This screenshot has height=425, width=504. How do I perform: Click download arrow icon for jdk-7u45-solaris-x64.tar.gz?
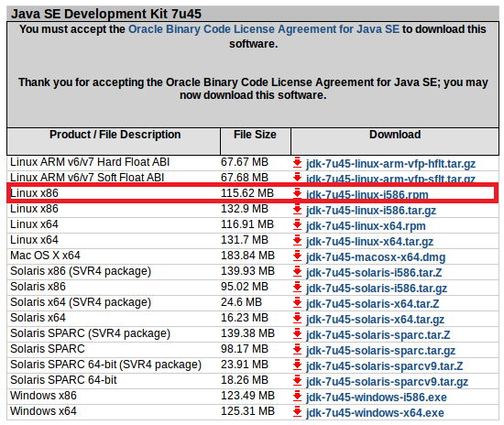pyautogui.click(x=297, y=319)
